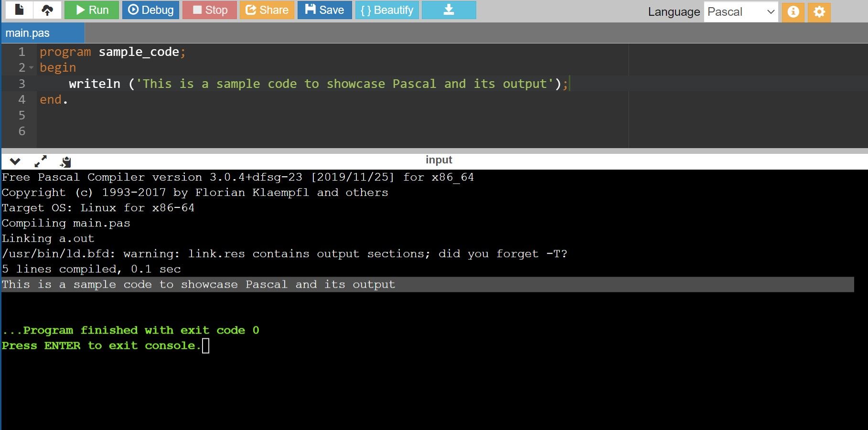Select the highlighted program output line
This screenshot has width=868, height=430.
tap(198, 284)
